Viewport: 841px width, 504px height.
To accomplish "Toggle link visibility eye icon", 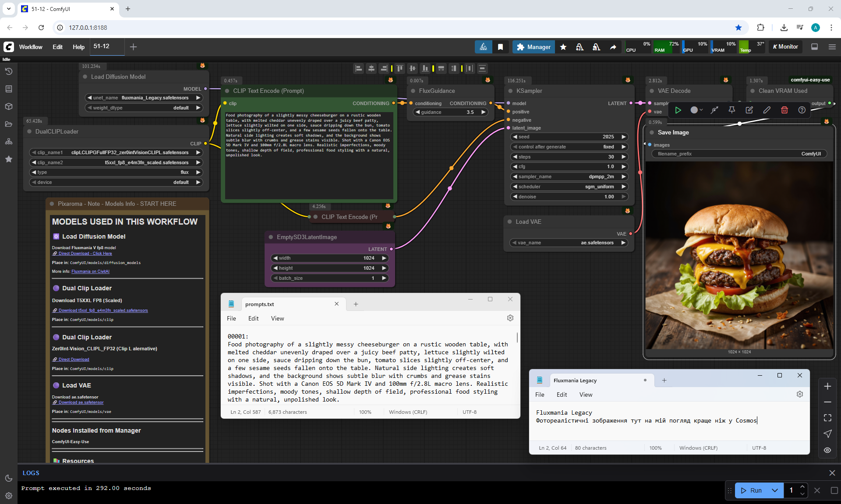I will coord(827,450).
